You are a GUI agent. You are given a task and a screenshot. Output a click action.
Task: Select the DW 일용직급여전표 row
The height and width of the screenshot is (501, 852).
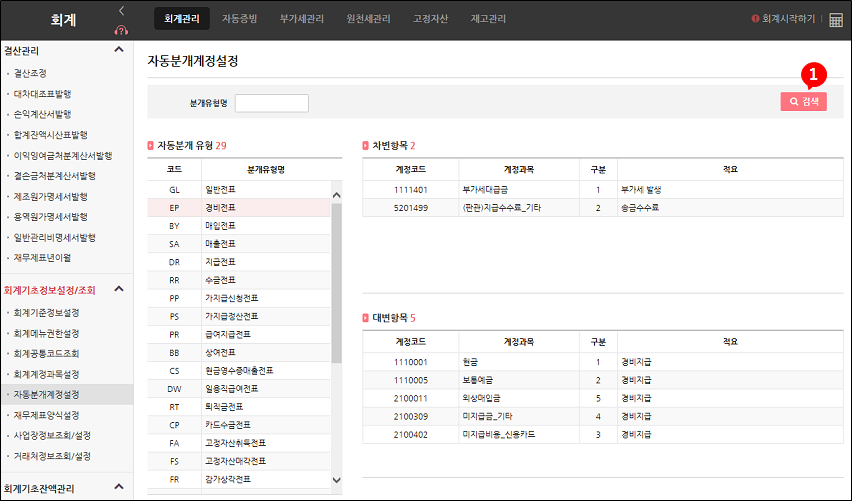pos(239,389)
